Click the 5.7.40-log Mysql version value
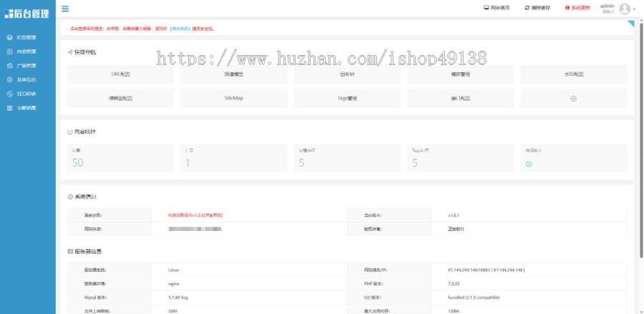This screenshot has height=314, width=644. tap(178, 298)
